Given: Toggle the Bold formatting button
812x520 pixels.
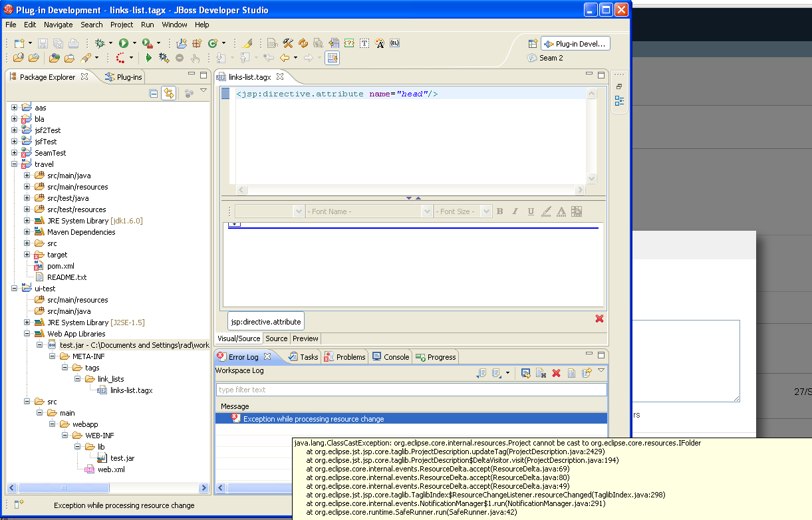Looking at the screenshot, I should point(499,211).
